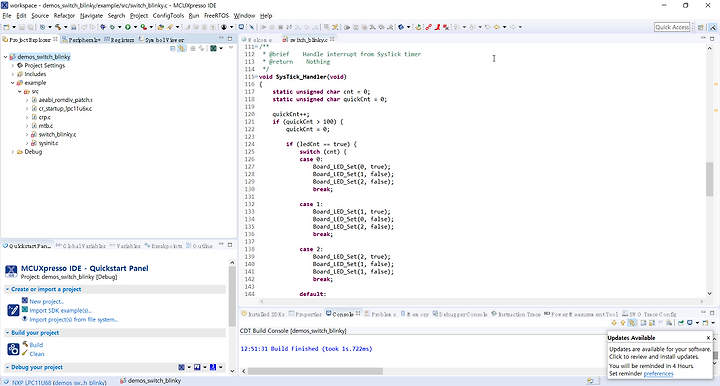The width and height of the screenshot is (720, 386).
Task: Open the Refactor menu
Action: (64, 16)
